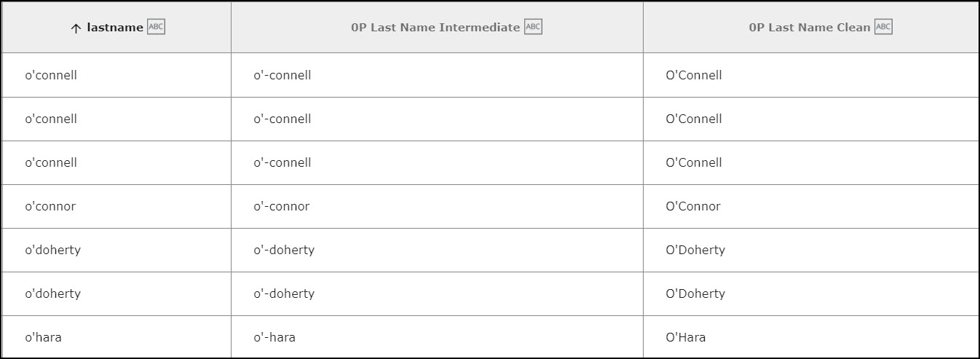The width and height of the screenshot is (980, 359).
Task: Select the O'Connor clean name cell
Action: coord(810,206)
